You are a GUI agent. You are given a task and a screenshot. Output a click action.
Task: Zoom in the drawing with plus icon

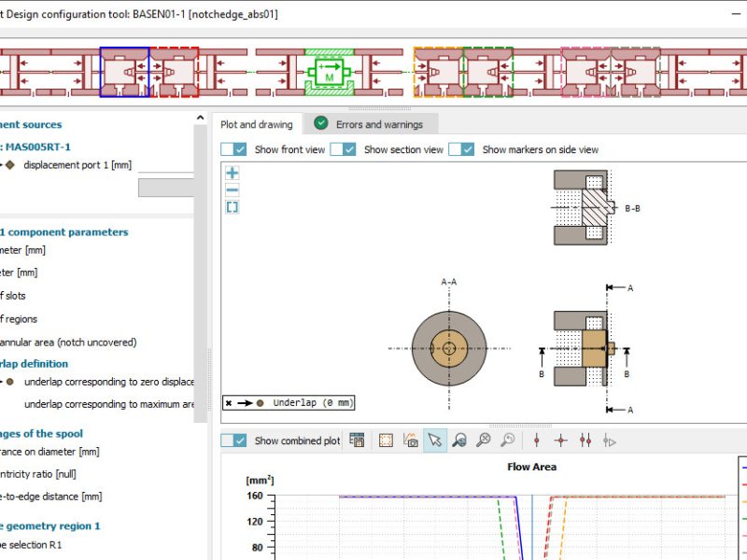[233, 173]
